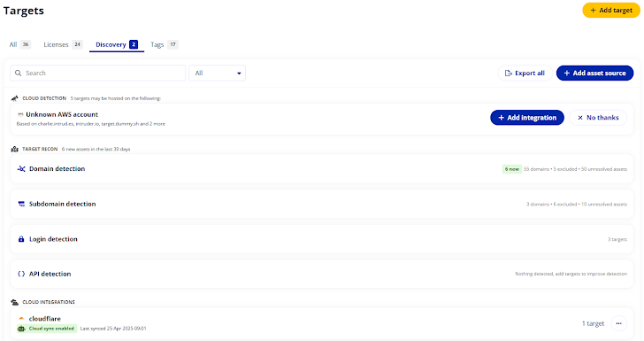Screen dimensions: 644x341
Task: Click the search magnifier icon
Action: 18,74
